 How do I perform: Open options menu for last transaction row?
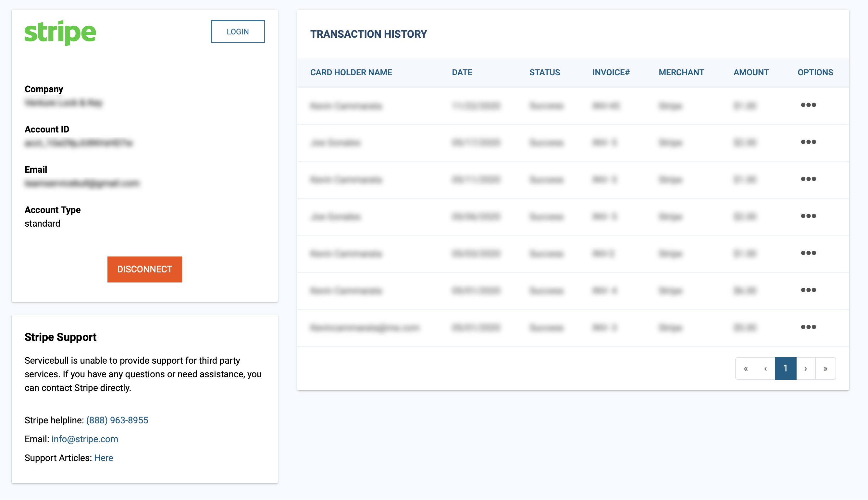808,327
